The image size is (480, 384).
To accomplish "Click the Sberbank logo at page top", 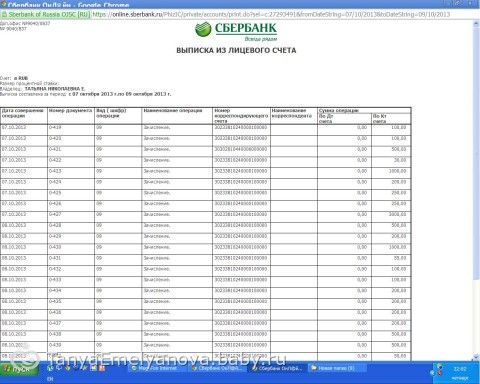I will click(236, 31).
